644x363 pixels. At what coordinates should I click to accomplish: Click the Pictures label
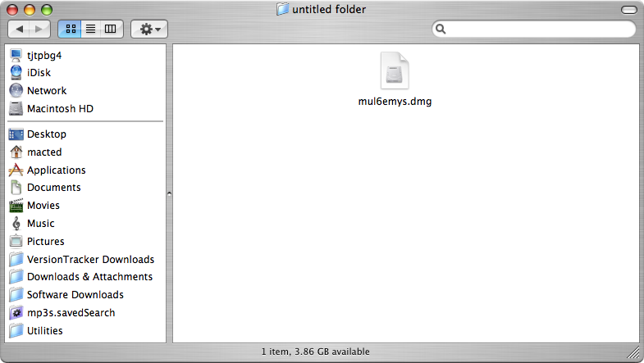point(46,242)
